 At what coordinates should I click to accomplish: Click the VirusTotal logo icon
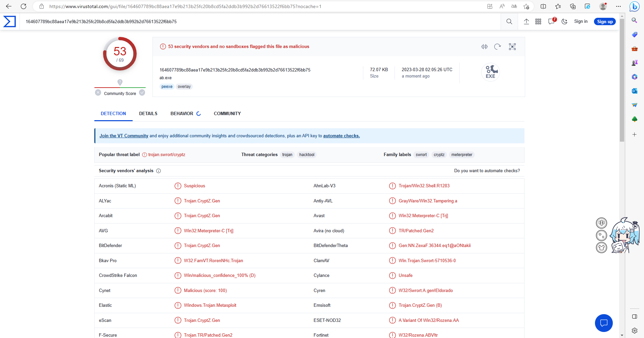[x=9, y=21]
